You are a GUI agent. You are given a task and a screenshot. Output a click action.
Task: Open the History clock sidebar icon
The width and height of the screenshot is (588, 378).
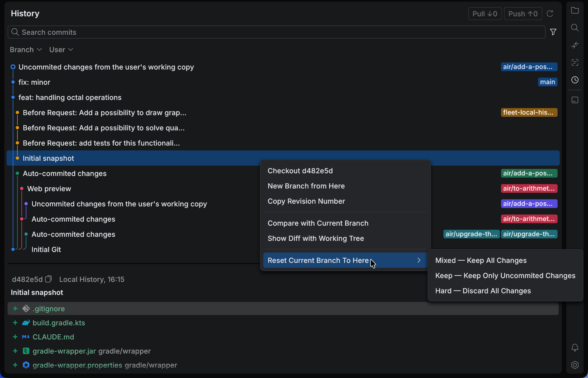(575, 80)
